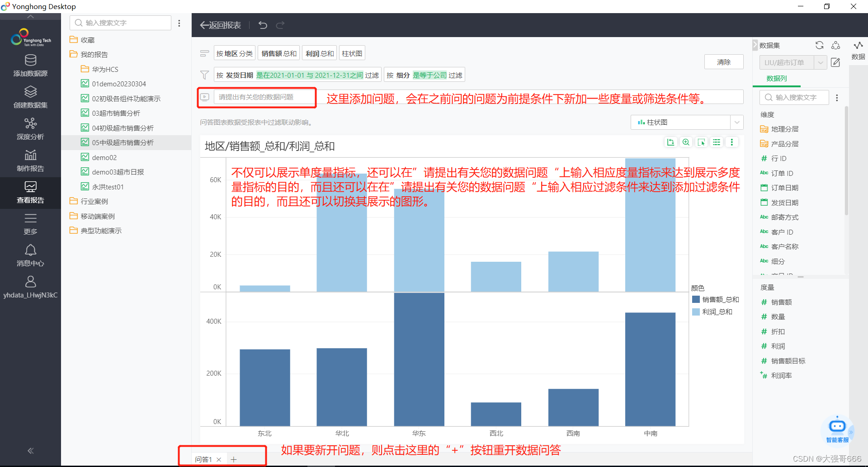Click the 按地区分类 query tag

tap(235, 53)
